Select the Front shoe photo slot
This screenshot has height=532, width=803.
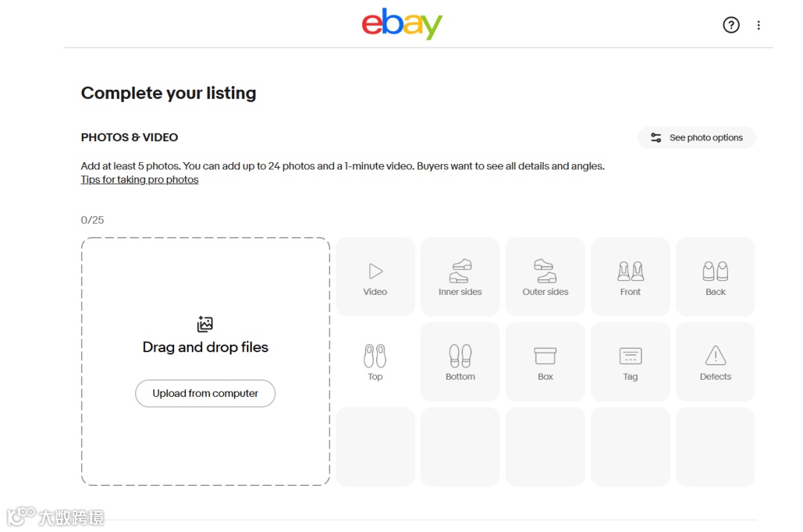[631, 277]
